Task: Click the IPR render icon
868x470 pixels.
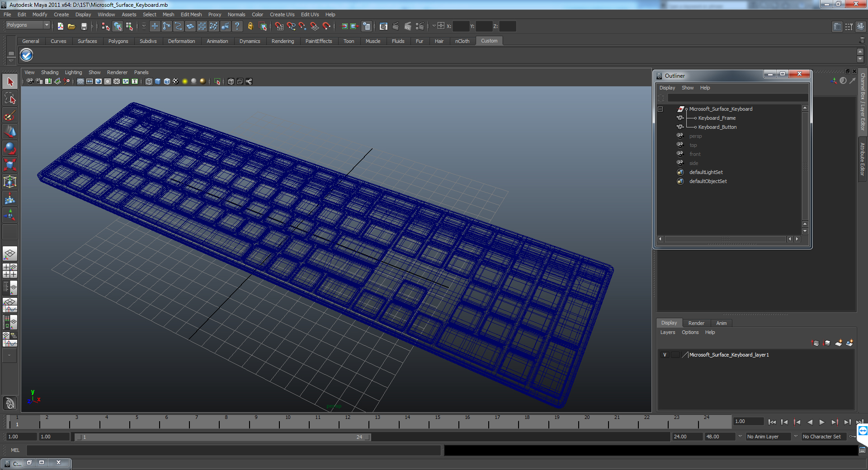Action: pos(408,26)
